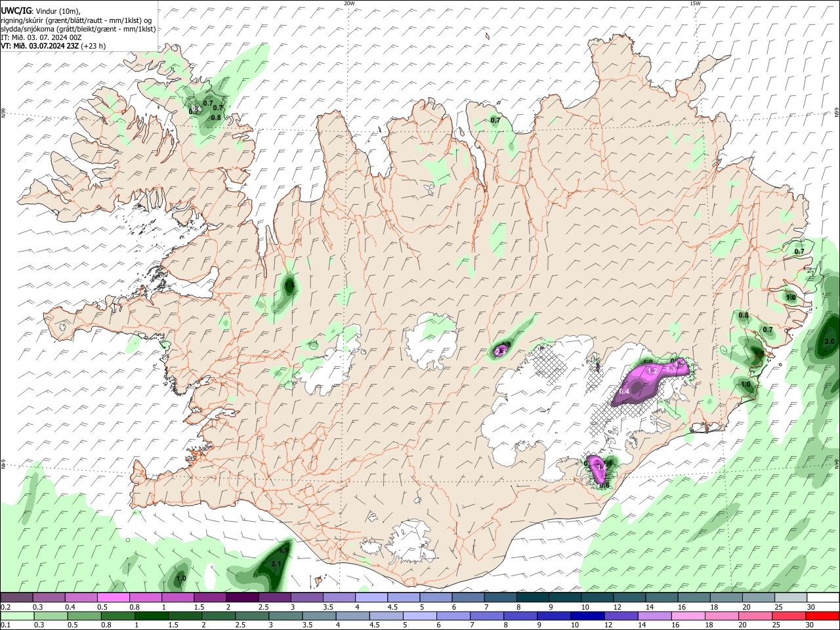Click the '20W' longitude label at top
This screenshot has width=840, height=630.
[349, 3]
